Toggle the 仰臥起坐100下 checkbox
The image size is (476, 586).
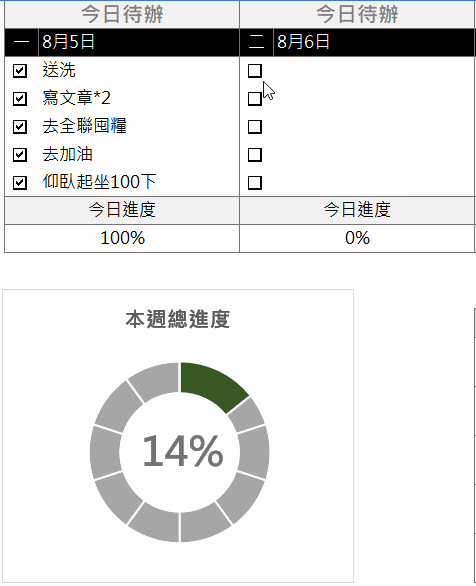tap(19, 183)
